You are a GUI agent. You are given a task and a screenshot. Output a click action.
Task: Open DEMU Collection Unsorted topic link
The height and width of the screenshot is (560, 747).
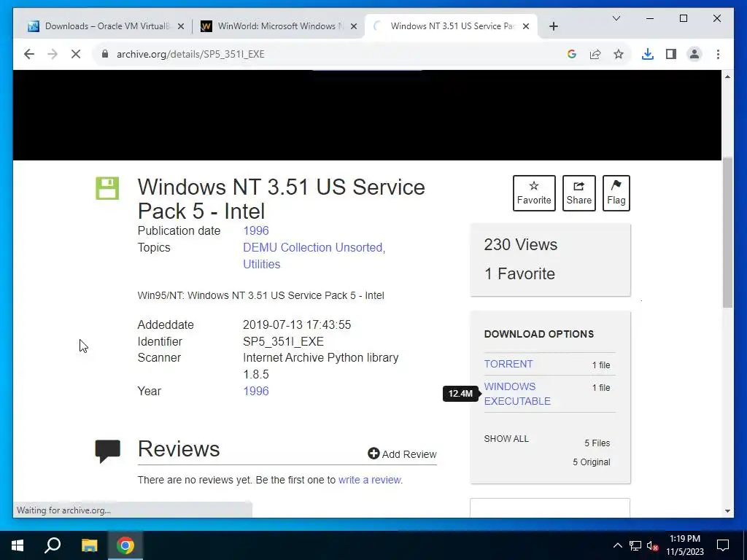[314, 248]
